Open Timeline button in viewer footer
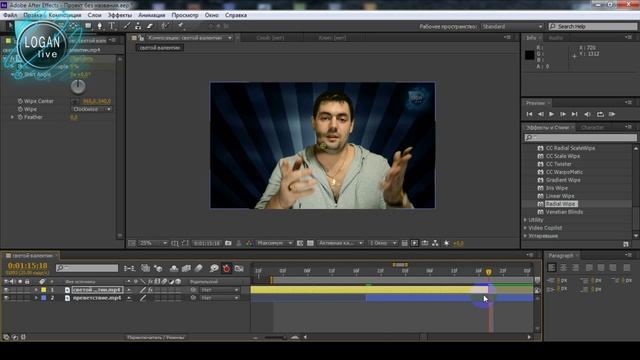Screen dimensions: 640x360 pyautogui.click(x=425, y=243)
